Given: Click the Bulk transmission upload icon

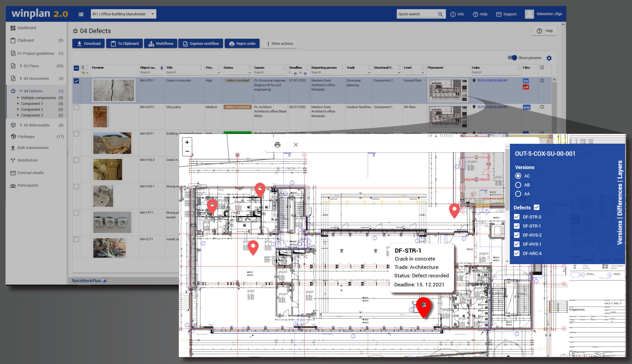Looking at the screenshot, I should (13, 148).
